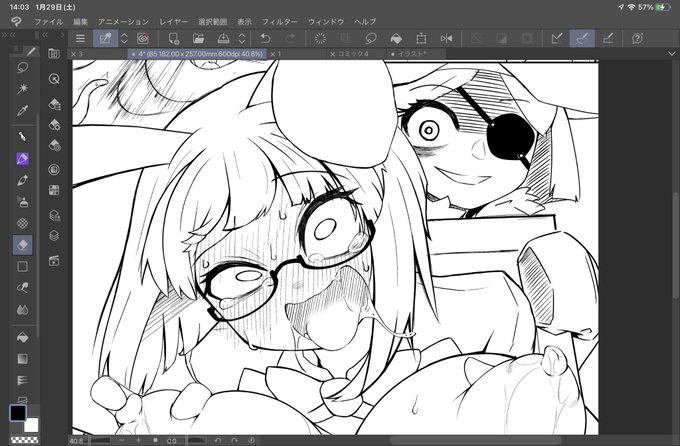Open the hamburger command bar menu
This screenshot has height=446, width=680.
click(80, 39)
